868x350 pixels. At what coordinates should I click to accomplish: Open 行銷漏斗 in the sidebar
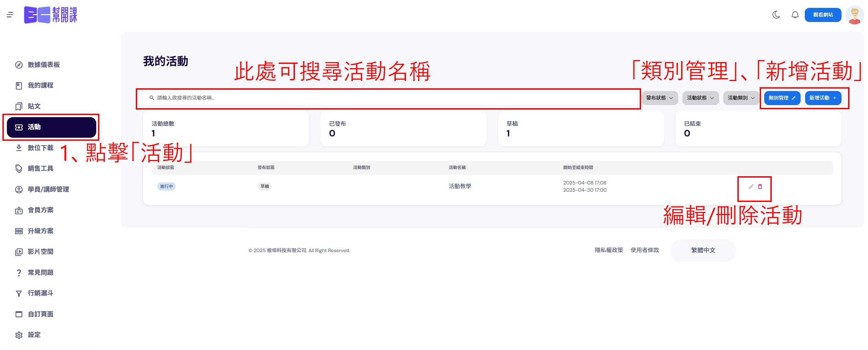tap(40, 293)
